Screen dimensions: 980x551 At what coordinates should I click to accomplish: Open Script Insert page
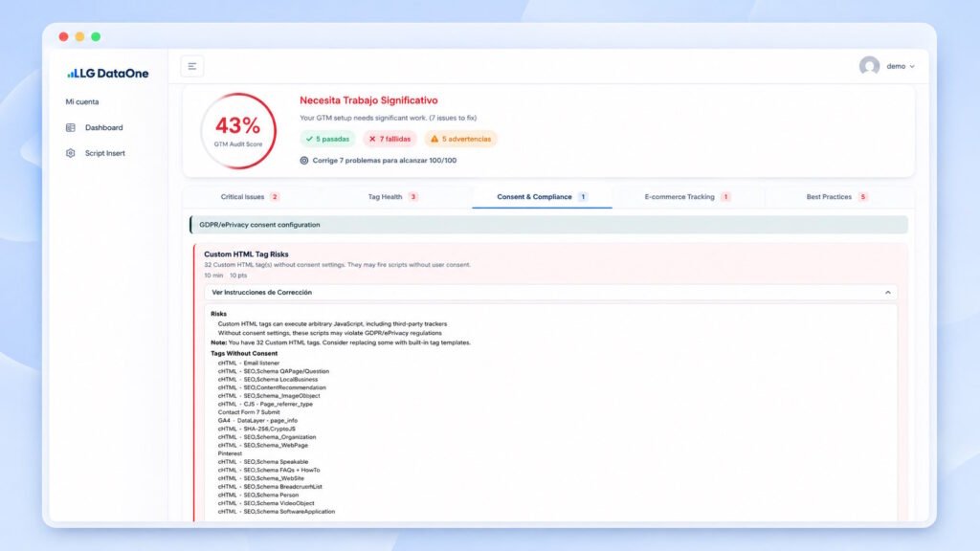click(x=105, y=153)
